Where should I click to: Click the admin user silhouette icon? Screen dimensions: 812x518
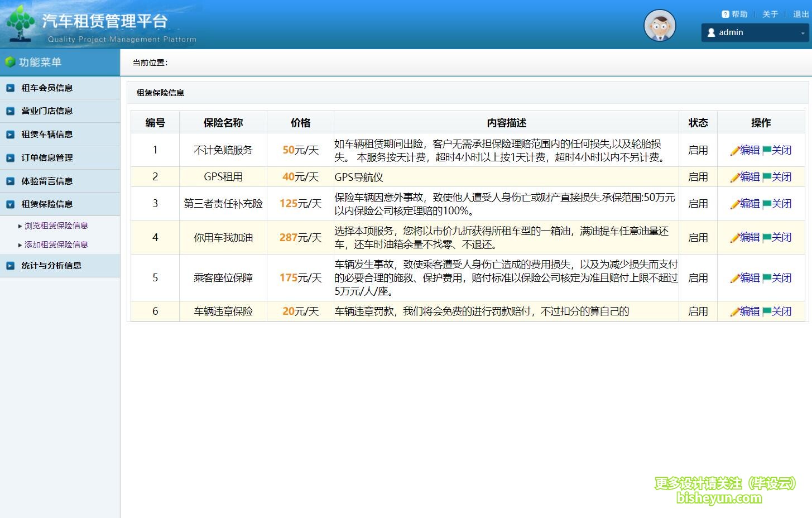click(x=711, y=32)
